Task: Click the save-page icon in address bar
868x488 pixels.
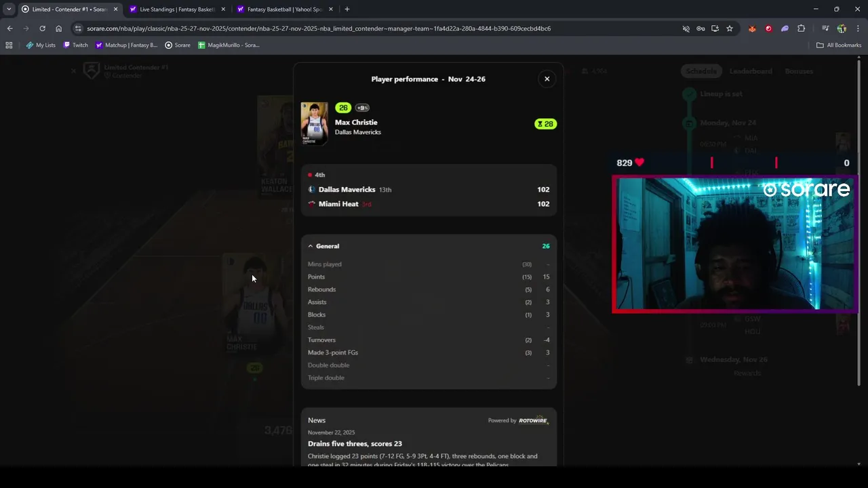Action: click(715, 28)
